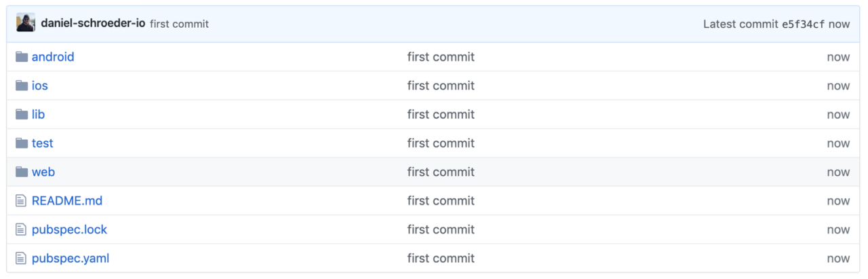
Task: Open the pubspec.yaml file
Action: click(71, 259)
